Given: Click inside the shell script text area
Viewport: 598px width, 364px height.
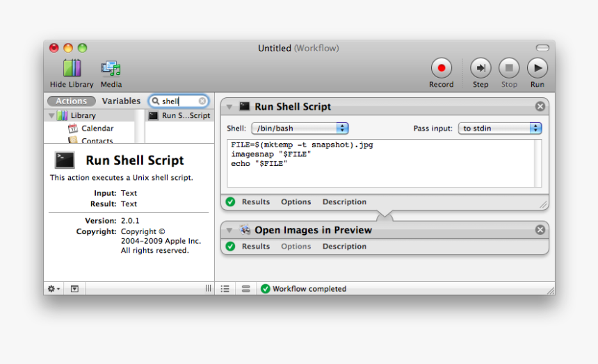Looking at the screenshot, I should [380, 163].
